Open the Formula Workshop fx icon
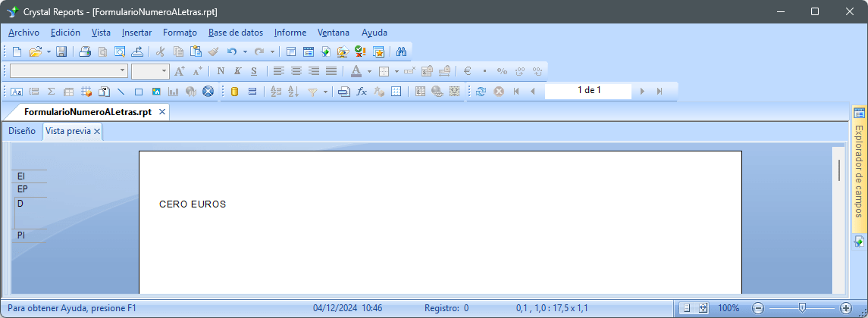The height and width of the screenshot is (318, 868). click(362, 91)
